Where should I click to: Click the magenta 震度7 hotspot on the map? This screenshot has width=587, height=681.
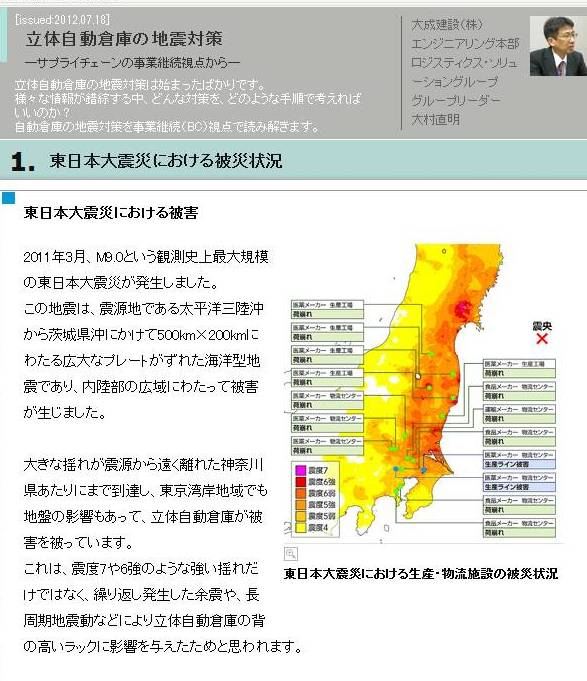(464, 309)
